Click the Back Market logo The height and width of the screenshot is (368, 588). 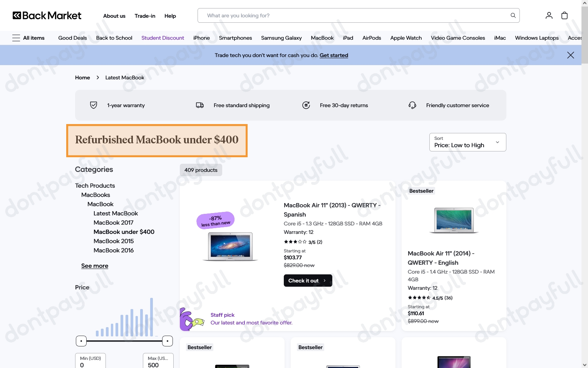tap(47, 16)
